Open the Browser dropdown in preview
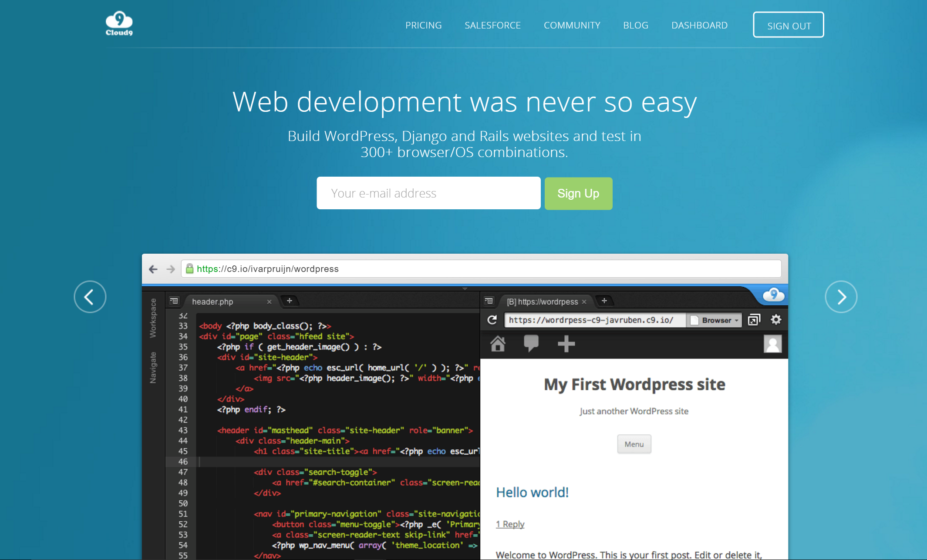This screenshot has width=927, height=560. click(715, 320)
